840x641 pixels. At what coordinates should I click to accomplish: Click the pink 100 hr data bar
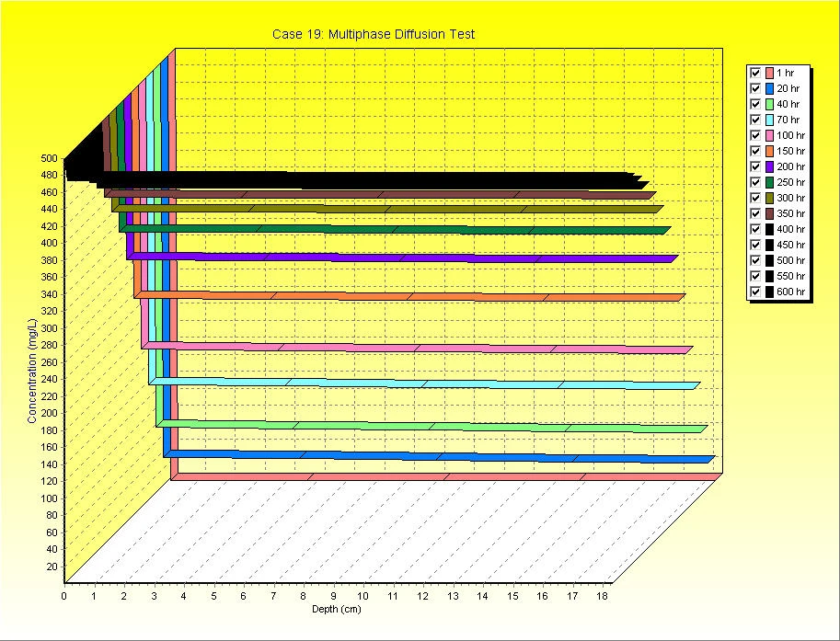coord(417,348)
